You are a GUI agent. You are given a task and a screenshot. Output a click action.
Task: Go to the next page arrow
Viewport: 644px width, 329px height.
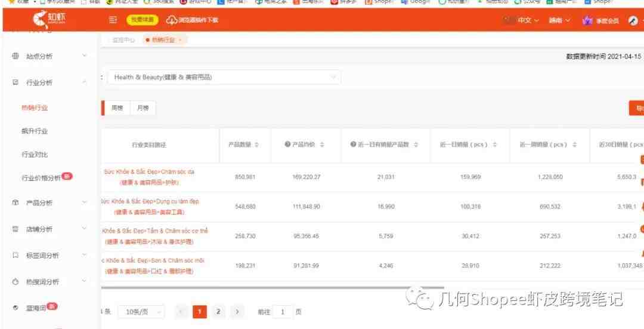pyautogui.click(x=237, y=312)
